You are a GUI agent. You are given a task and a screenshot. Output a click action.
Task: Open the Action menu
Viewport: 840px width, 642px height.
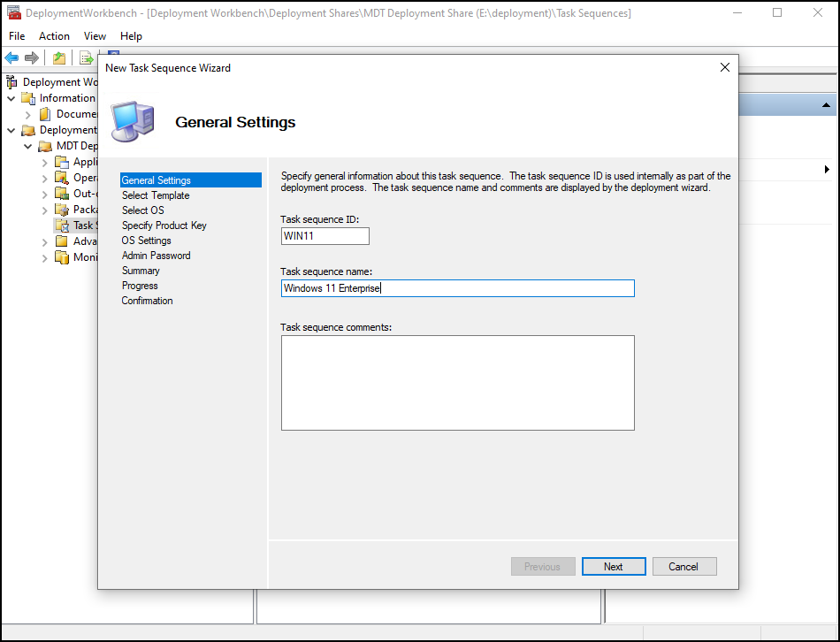pyautogui.click(x=54, y=36)
